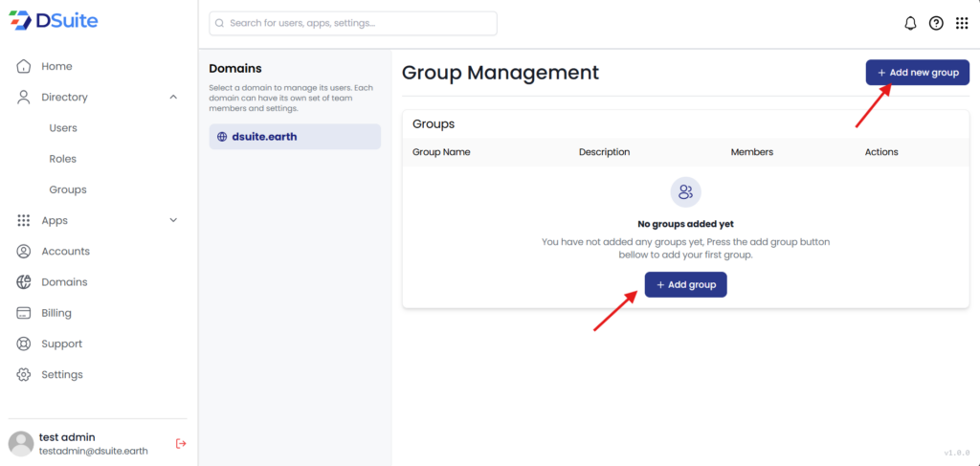Screen dimensions: 980x466
Task: Open Home in the sidebar
Action: pyautogui.click(x=56, y=66)
